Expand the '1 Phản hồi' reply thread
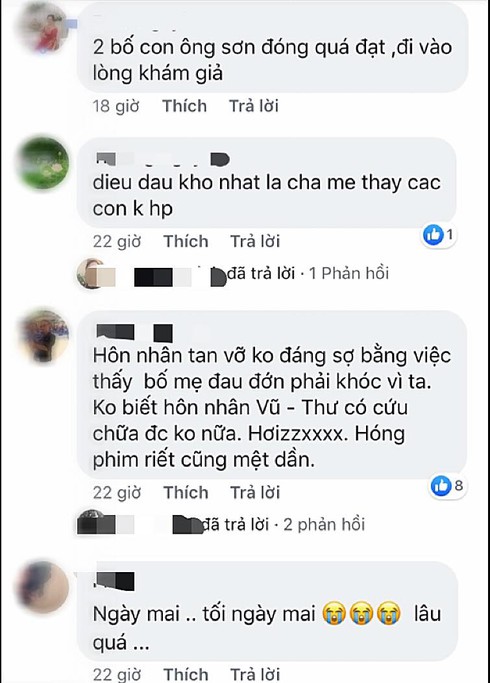The width and height of the screenshot is (490, 683). 348,274
